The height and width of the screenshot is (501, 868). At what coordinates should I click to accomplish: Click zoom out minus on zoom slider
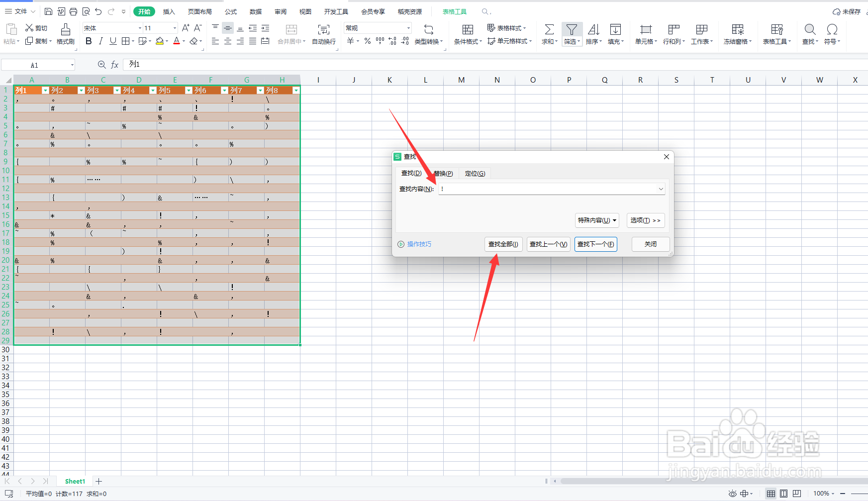(x=843, y=494)
